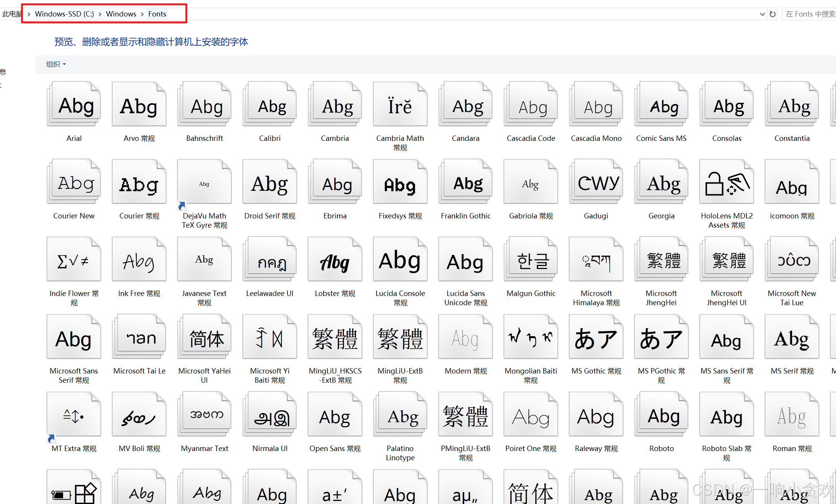Expand the chevron after Windows-SSD (C:)

tap(100, 14)
